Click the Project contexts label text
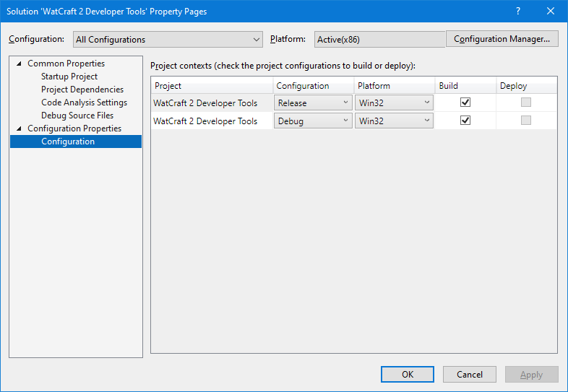 283,66
